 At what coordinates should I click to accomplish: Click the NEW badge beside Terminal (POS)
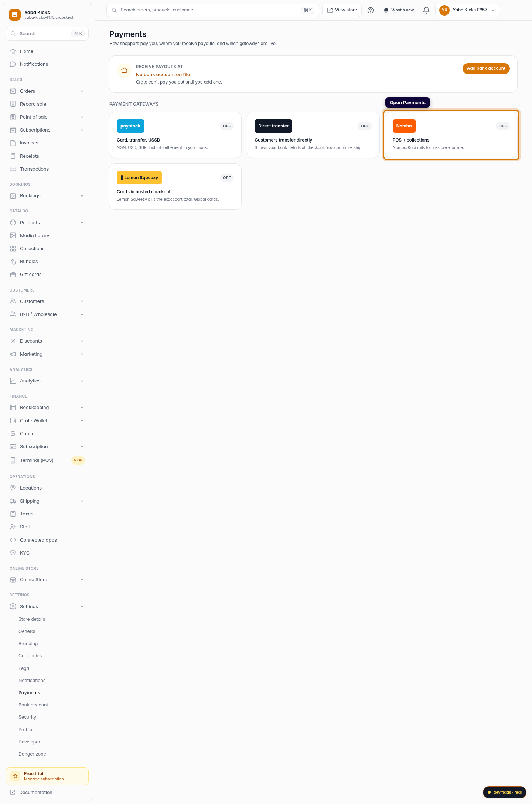(78, 460)
